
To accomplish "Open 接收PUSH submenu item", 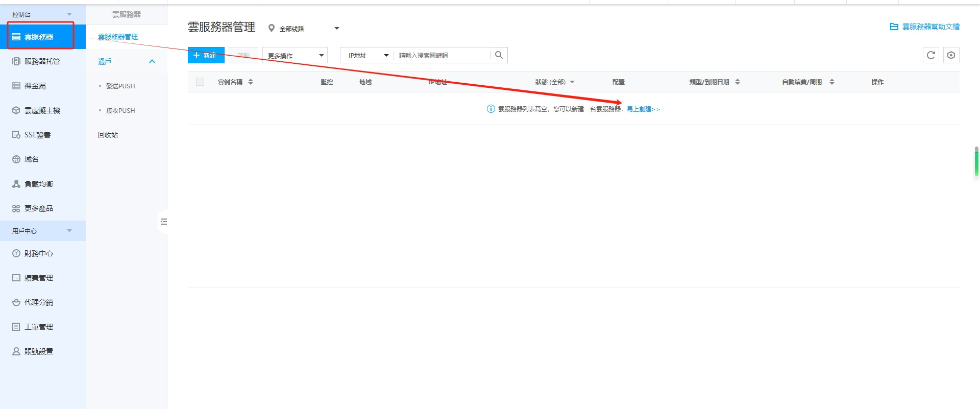I will pyautogui.click(x=120, y=110).
